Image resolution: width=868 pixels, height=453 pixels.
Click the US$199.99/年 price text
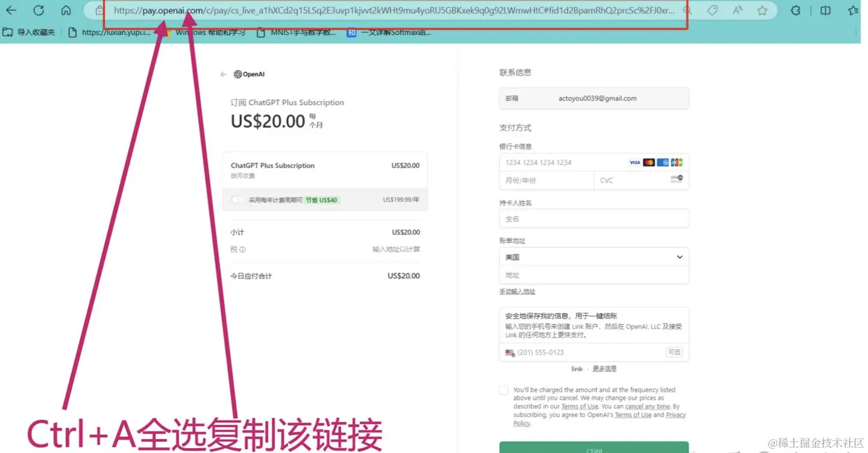point(401,199)
